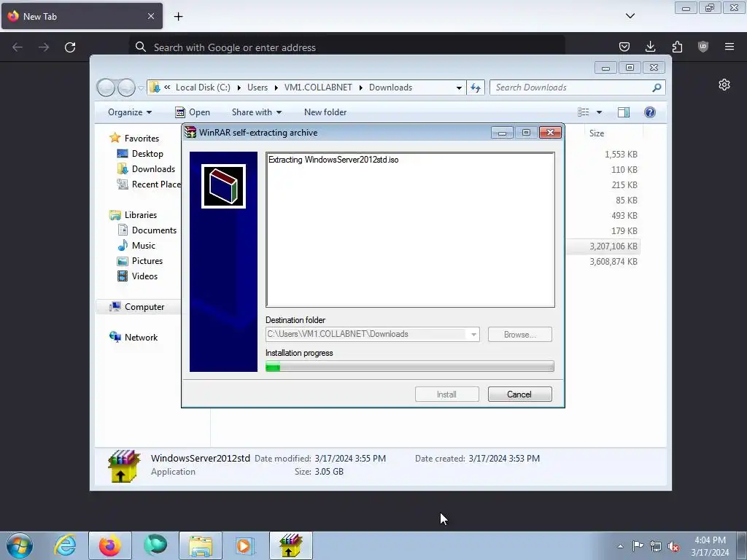Click the installation progress bar

[410, 366]
